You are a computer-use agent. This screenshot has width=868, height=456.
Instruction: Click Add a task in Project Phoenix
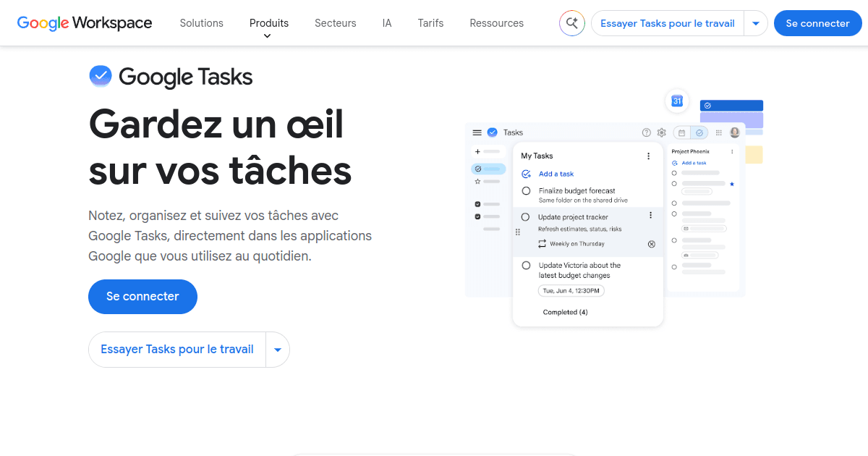694,163
